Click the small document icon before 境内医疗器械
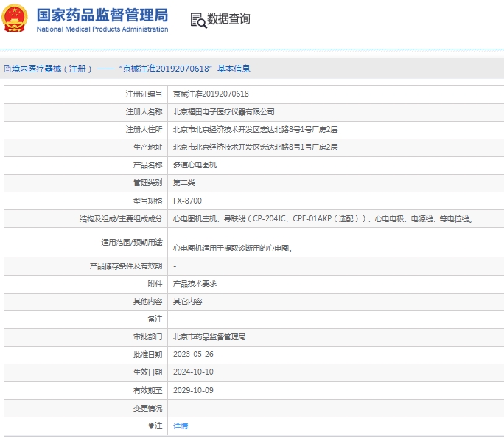504x441 pixels. click(7, 69)
